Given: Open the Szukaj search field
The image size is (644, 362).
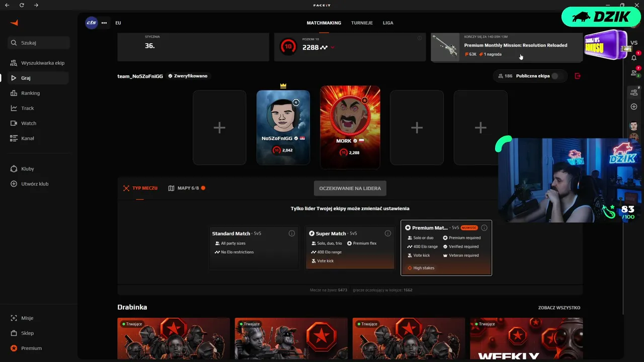Looking at the screenshot, I should pos(39,43).
